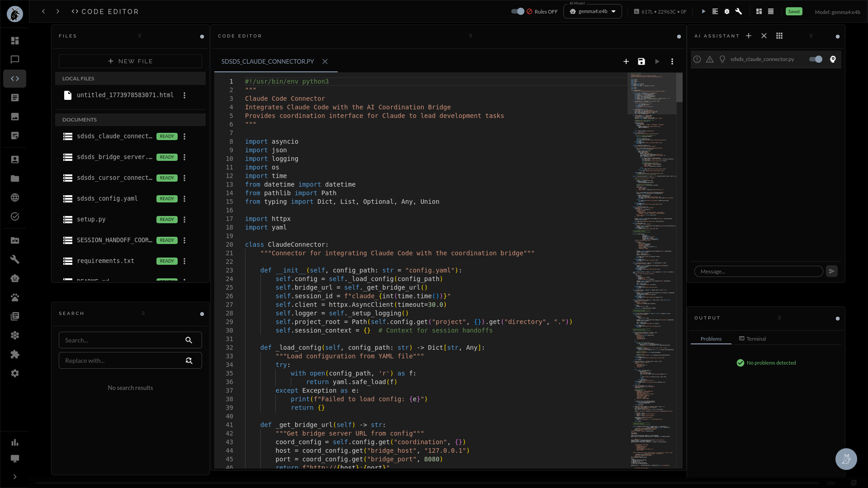Viewport: 868px width, 488px height.
Task: Click the Output panel status dot
Action: click(838, 319)
